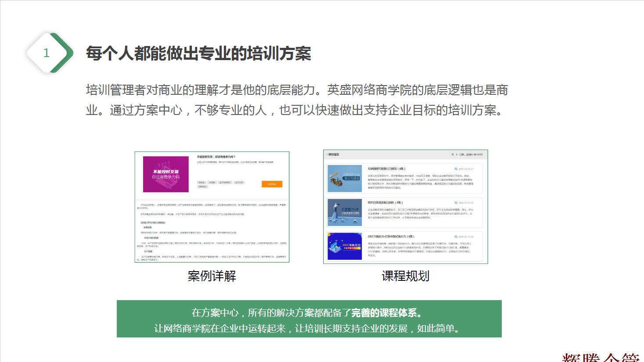Select the 案例详解 caption label
This screenshot has width=644, height=362.
[212, 276]
